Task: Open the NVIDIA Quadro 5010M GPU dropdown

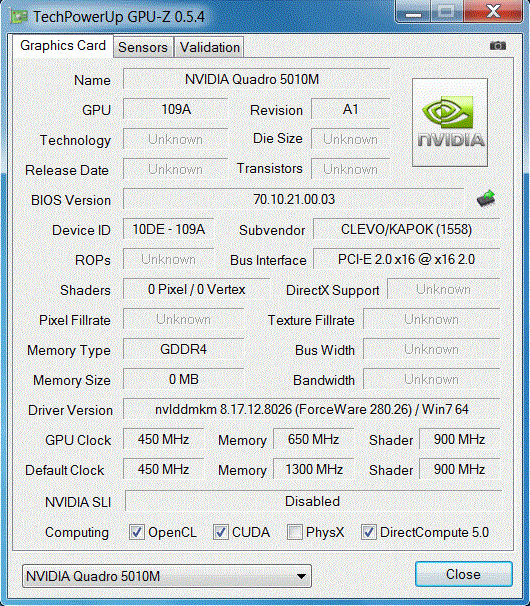Action: click(x=167, y=576)
